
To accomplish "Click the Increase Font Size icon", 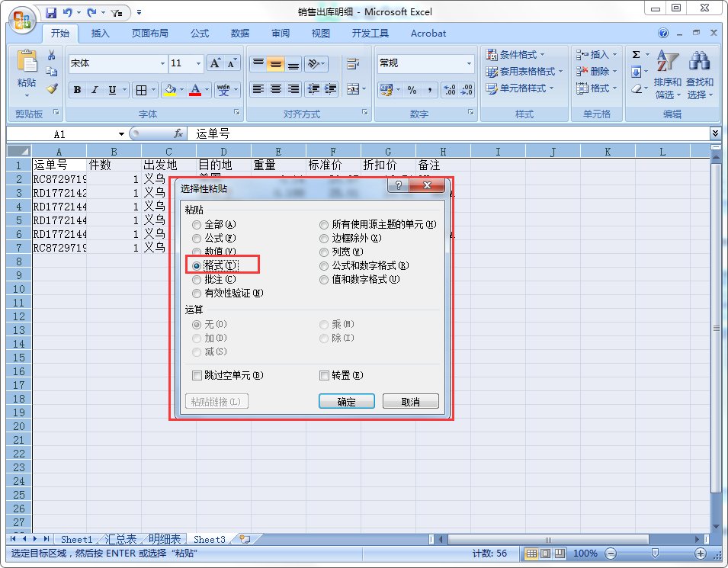I will 214,61.
